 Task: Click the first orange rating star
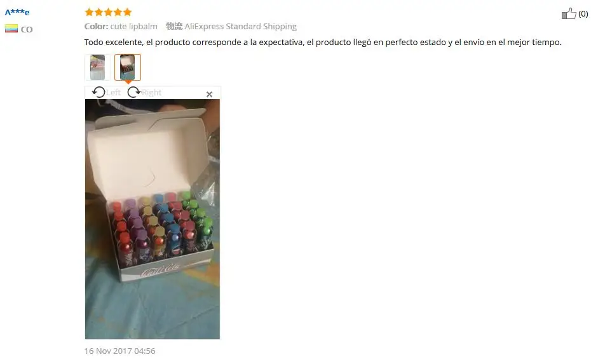coord(90,12)
